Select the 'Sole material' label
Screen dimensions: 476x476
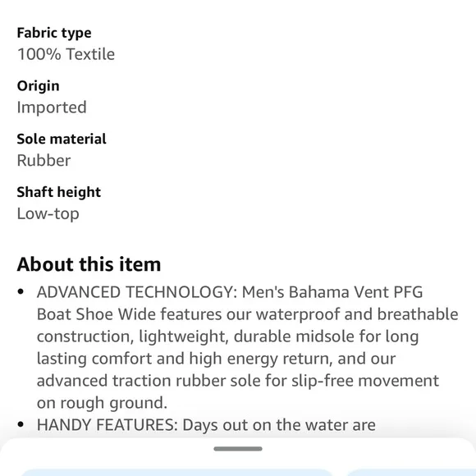[62, 139]
